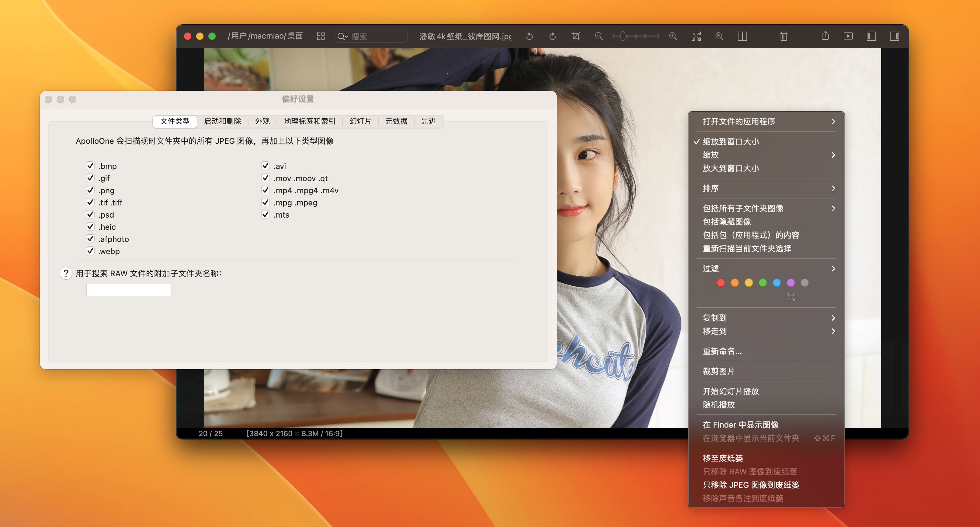Click the zoom out magnifier icon
Viewport: 980px width, 527px height.
click(598, 36)
